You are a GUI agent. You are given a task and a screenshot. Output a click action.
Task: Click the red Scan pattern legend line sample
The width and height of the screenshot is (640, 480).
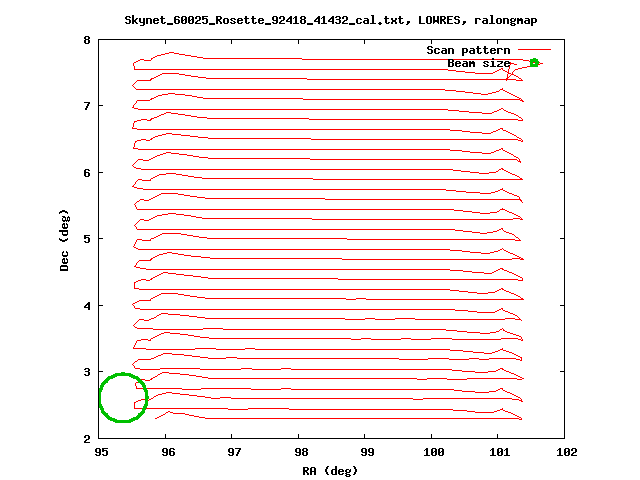click(535, 49)
